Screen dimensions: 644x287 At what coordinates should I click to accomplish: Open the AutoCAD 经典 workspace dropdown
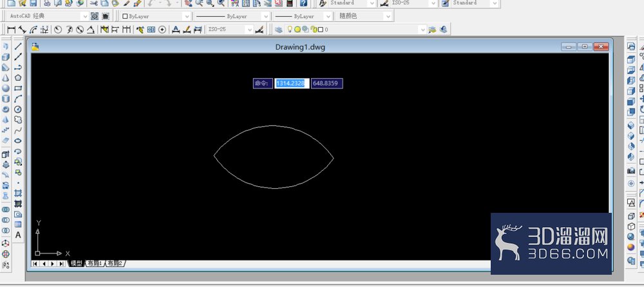(x=48, y=16)
